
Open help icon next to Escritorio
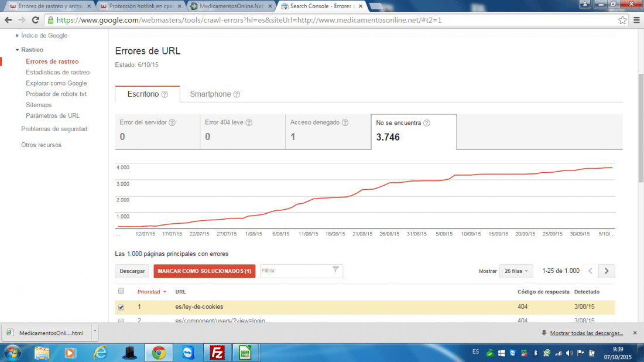(165, 94)
